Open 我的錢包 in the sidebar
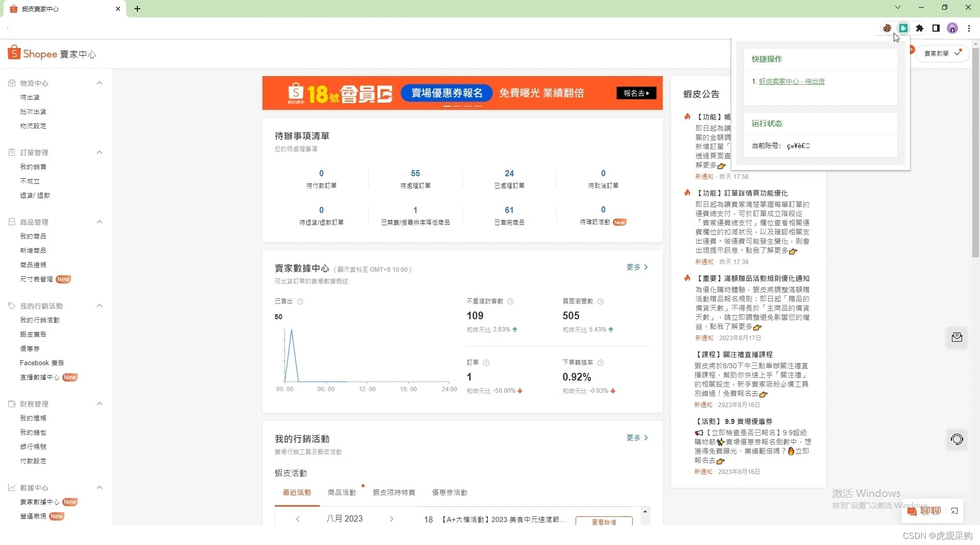This screenshot has width=980, height=545. [33, 432]
